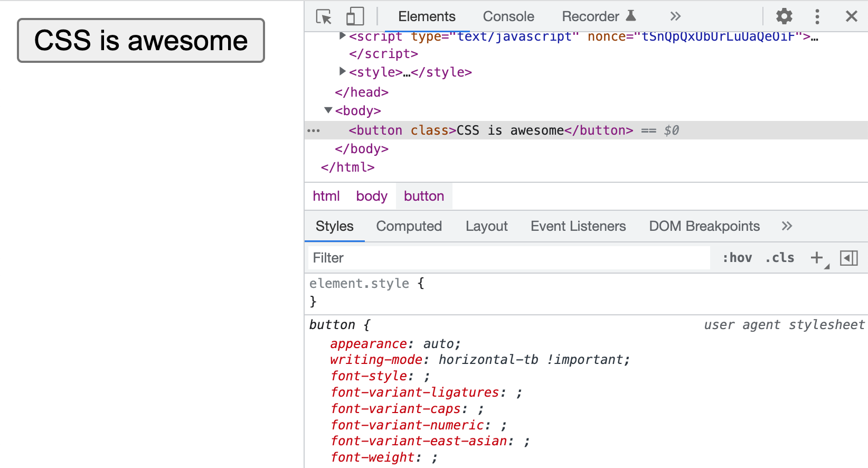Toggle the :hov element state panel
Image resolution: width=868 pixels, height=468 pixels.
(x=737, y=258)
